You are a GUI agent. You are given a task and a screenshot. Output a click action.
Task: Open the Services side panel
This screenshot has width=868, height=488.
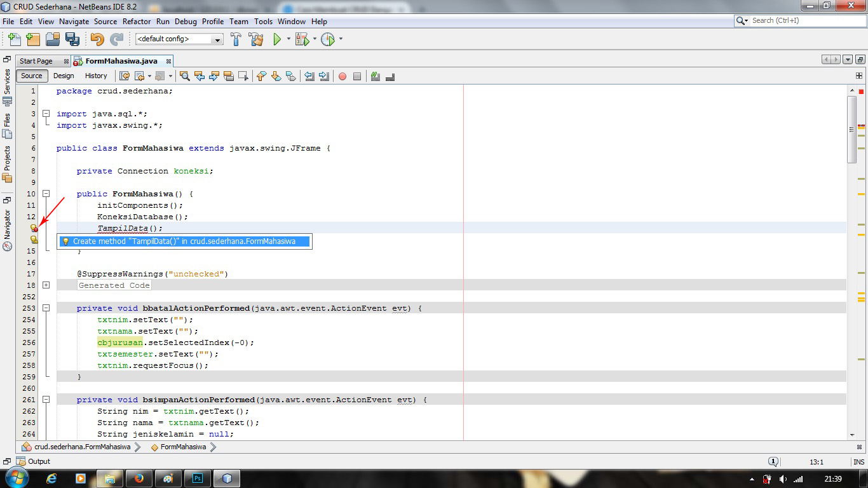[8, 87]
